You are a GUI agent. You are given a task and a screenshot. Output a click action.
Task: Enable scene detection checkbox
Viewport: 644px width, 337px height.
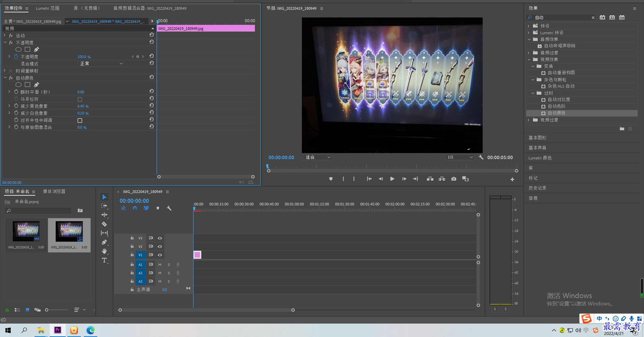pos(80,99)
